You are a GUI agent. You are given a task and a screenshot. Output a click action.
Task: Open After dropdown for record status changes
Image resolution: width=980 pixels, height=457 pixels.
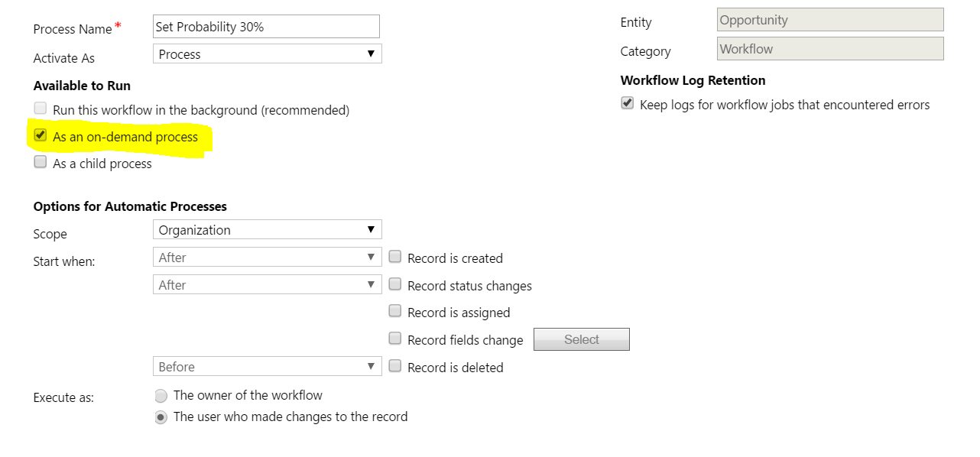coord(267,285)
